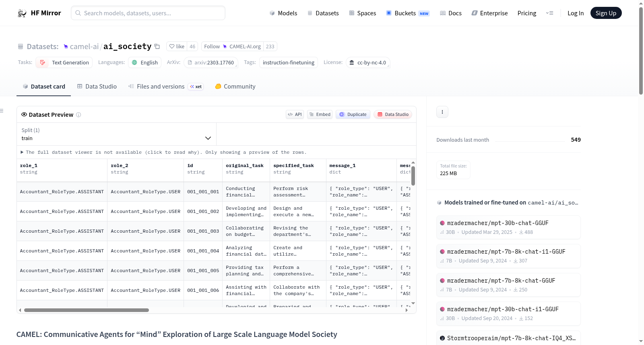Click the globe icon on English tag
This screenshot has height=345, width=644.
click(x=135, y=62)
